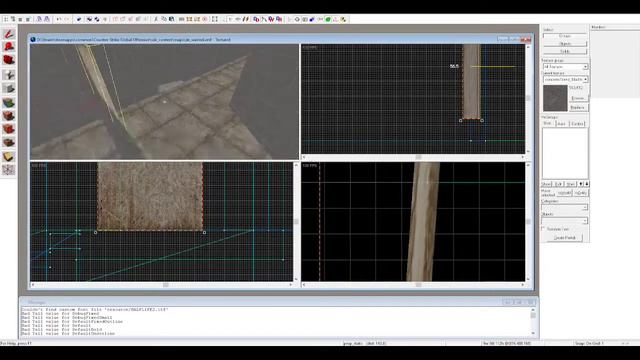
Task: Click the save window state icon
Action: [x=47, y=19]
